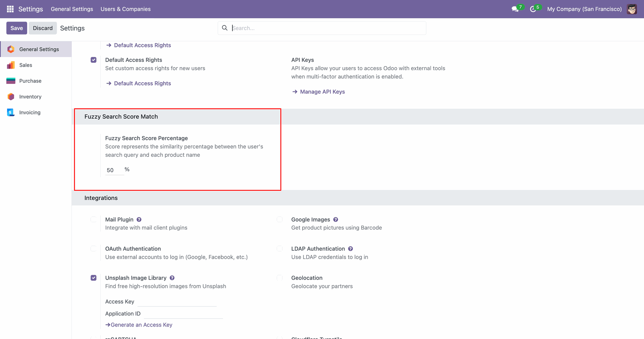
Task: Open the activities clock icon
Action: tap(533, 9)
